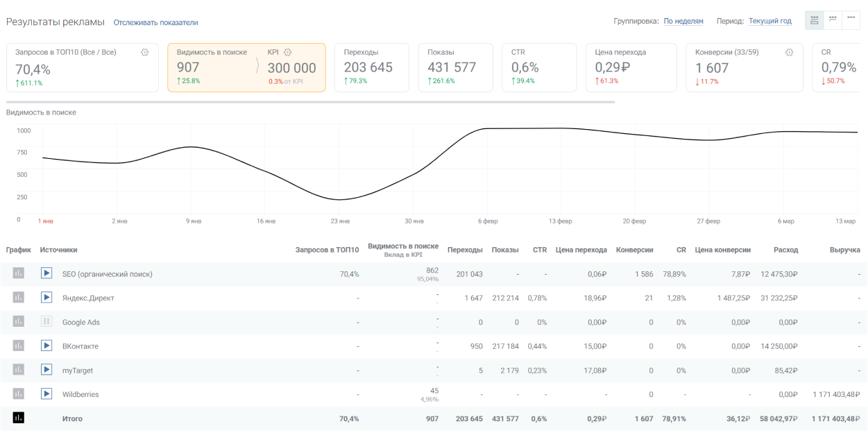Sort table by CTR column header

[540, 250]
